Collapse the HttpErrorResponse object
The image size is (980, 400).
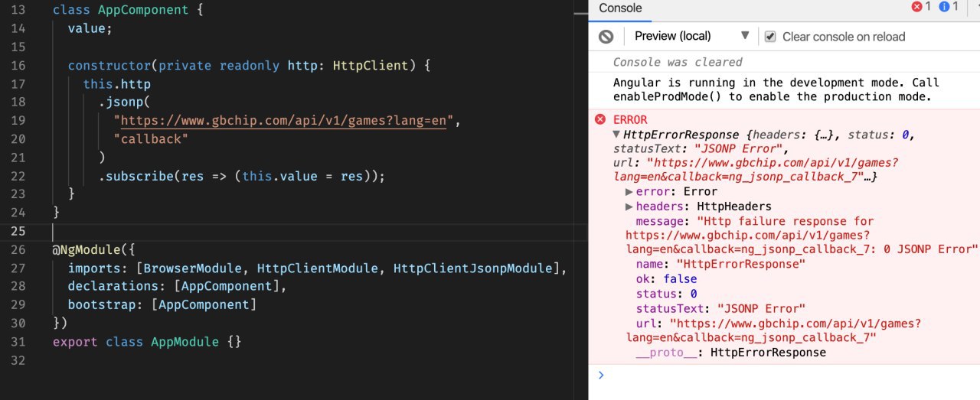coord(617,135)
